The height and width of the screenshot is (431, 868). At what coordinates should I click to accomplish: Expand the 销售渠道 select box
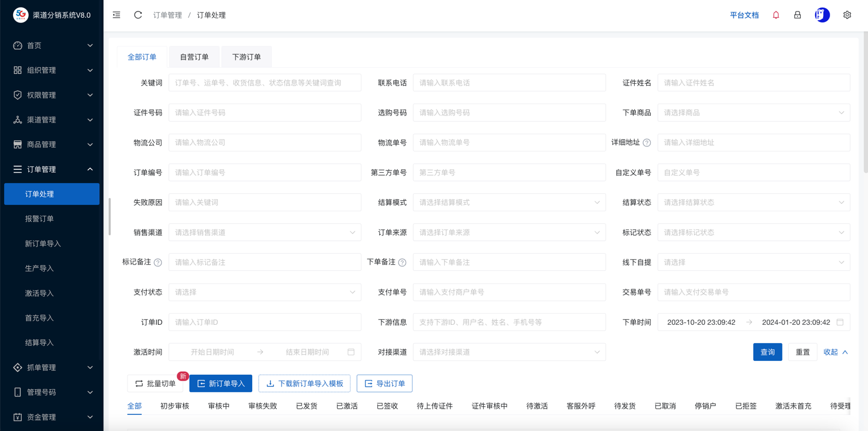coord(265,232)
